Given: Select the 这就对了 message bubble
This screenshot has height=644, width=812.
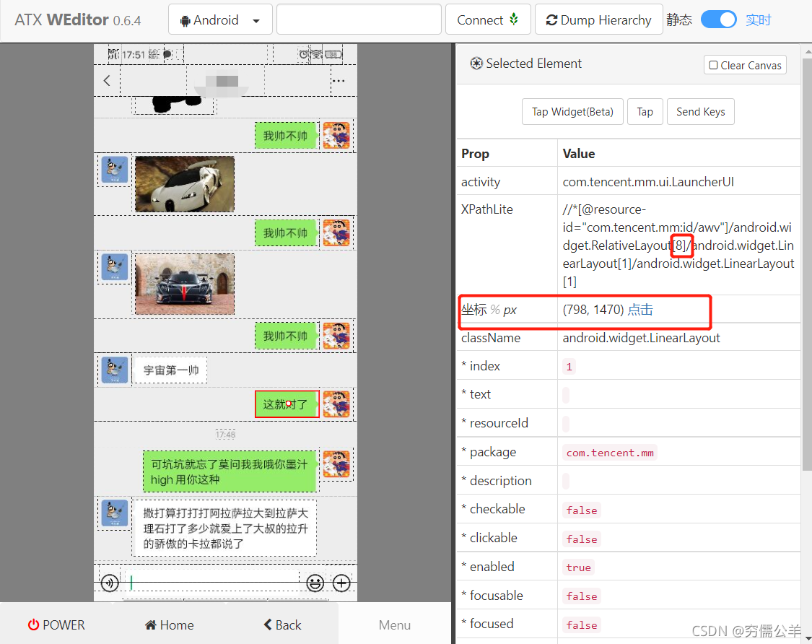Looking at the screenshot, I should (287, 404).
